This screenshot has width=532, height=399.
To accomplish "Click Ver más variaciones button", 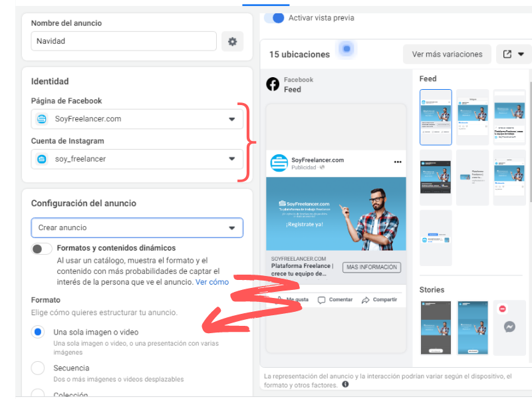I will (447, 55).
